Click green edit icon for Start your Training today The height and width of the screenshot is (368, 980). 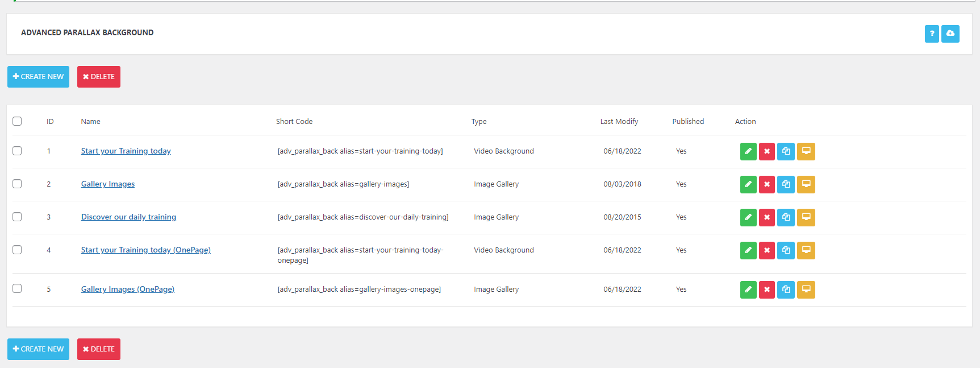coord(748,151)
